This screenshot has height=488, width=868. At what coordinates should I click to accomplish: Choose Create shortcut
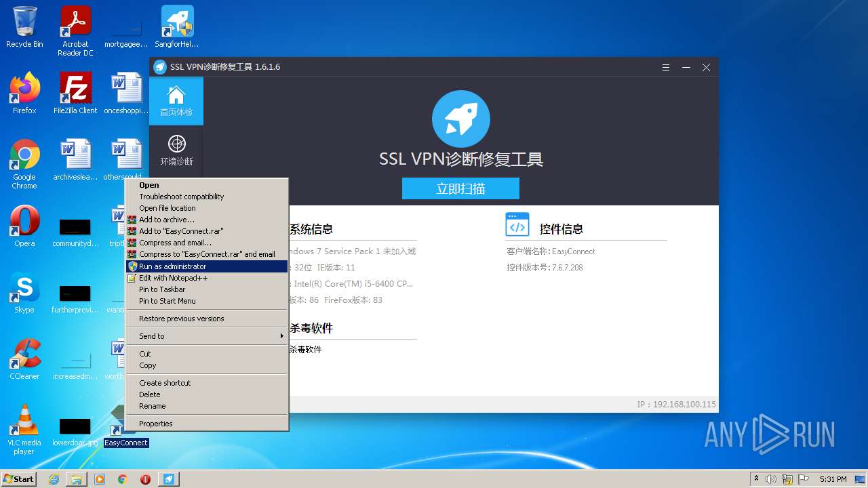(x=207, y=383)
